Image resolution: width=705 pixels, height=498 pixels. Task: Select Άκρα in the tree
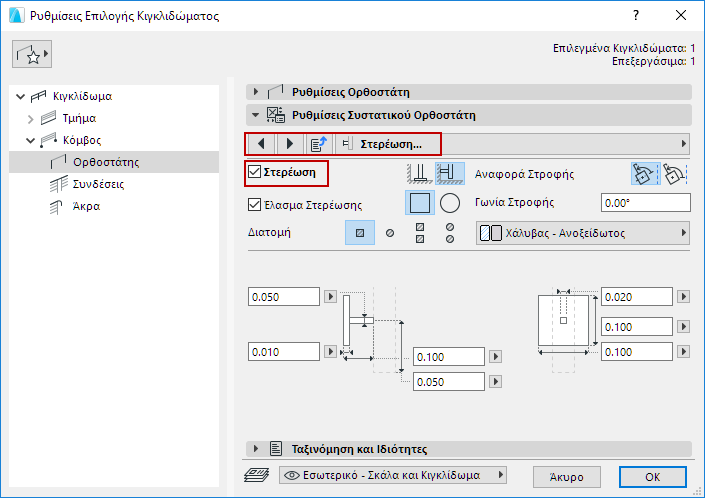tap(86, 206)
